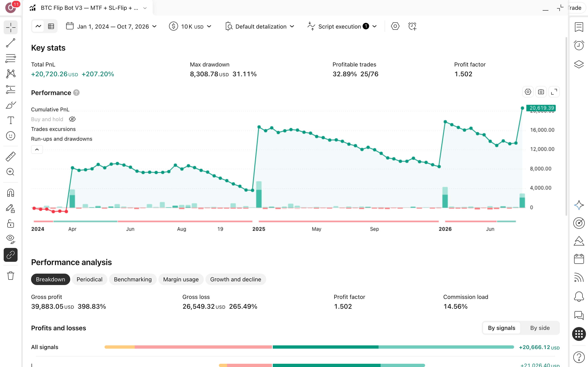The image size is (588, 367).
Task: Open the date range dropdown
Action: pyautogui.click(x=111, y=27)
